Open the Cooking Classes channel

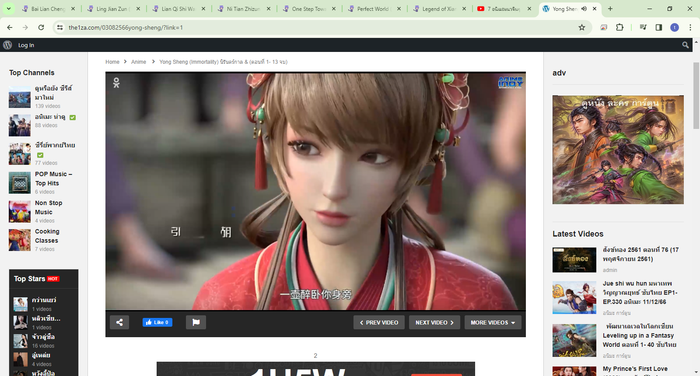[x=47, y=236]
